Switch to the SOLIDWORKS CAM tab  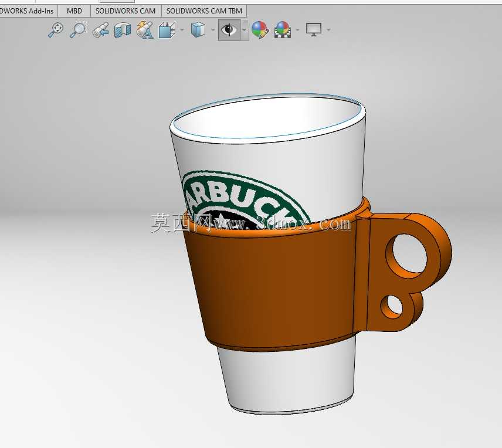tap(126, 11)
